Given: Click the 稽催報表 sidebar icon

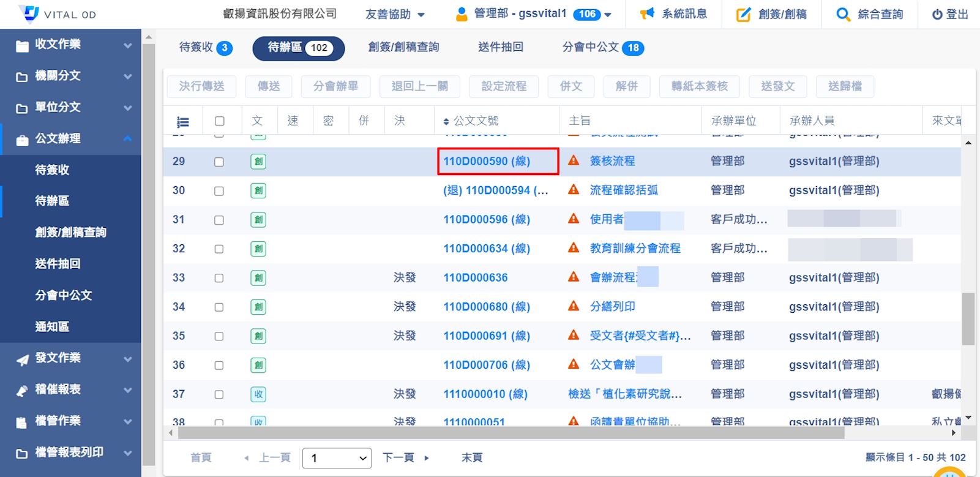Looking at the screenshot, I should 22,391.
